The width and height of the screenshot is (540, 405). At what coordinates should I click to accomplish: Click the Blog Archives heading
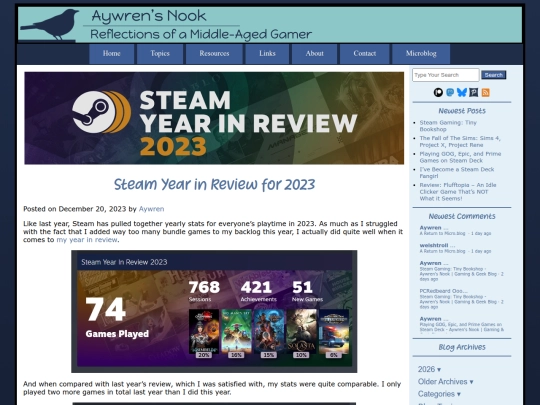(x=462, y=347)
